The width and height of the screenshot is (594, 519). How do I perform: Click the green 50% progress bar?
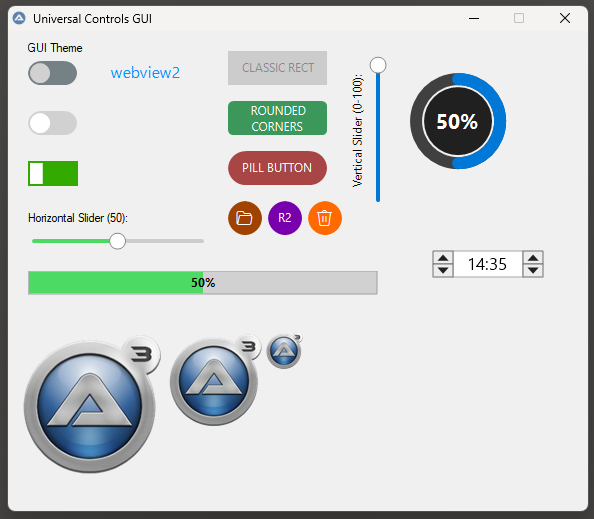pos(203,283)
